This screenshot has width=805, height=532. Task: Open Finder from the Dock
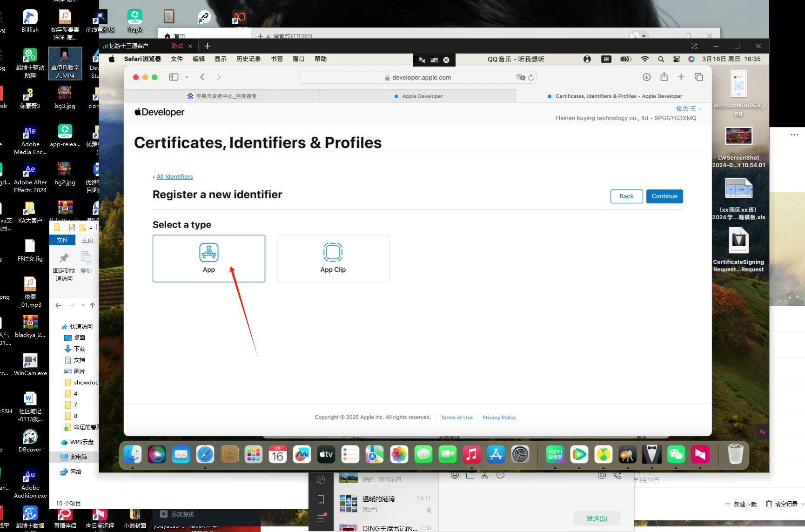pyautogui.click(x=133, y=454)
